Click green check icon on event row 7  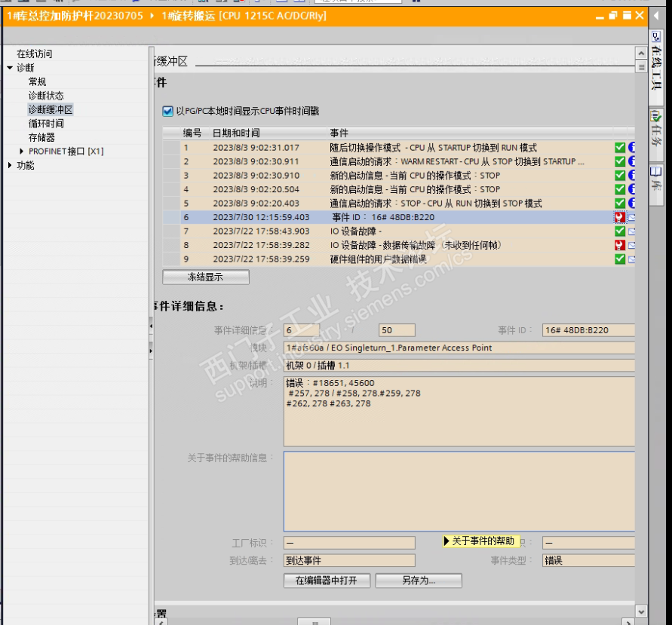pyautogui.click(x=620, y=231)
